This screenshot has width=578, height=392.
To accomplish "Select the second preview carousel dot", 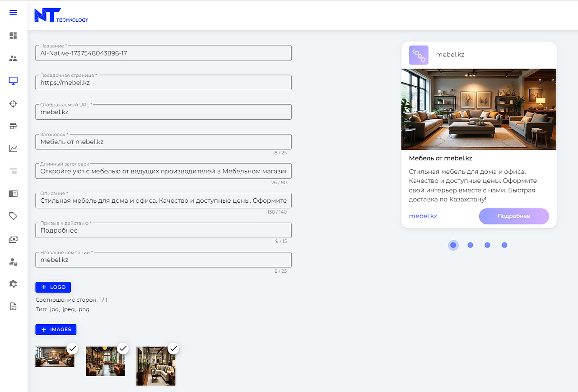I will click(470, 245).
